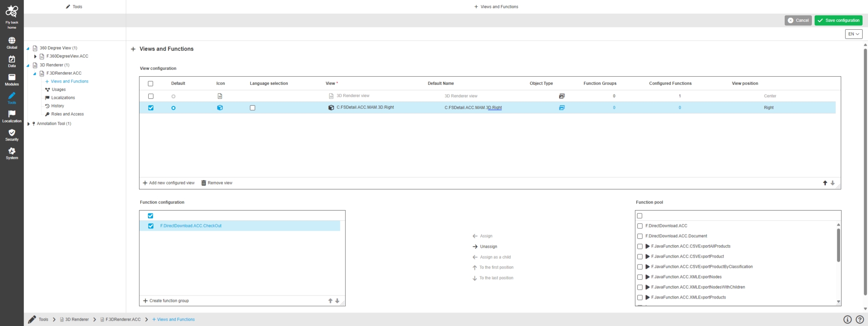Move view up with arrow in View configuration
Screen dimensions: 868x326
[825, 183]
